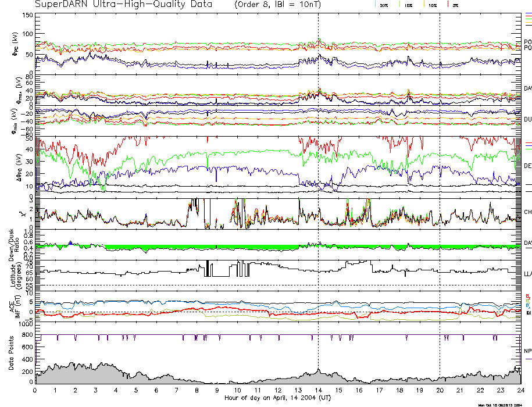532x407 pixels.
Task: Click the "Latitude (degrees)" axis label
Action: (x=16, y=276)
